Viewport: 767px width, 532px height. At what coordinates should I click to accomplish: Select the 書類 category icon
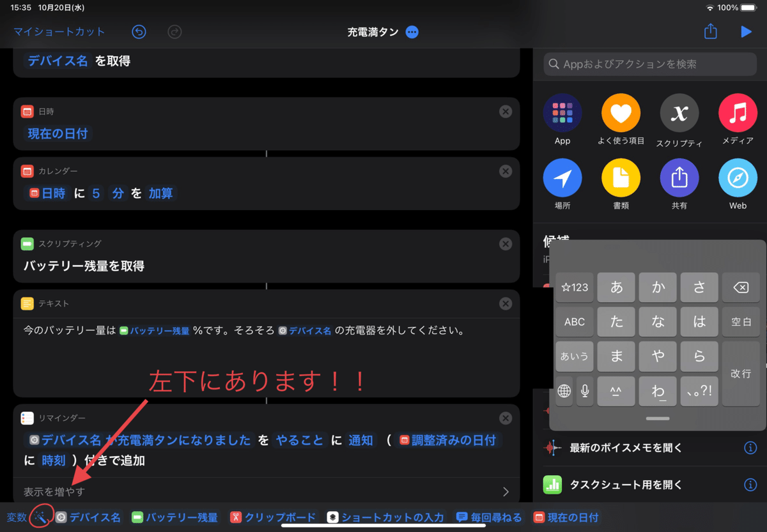point(621,178)
